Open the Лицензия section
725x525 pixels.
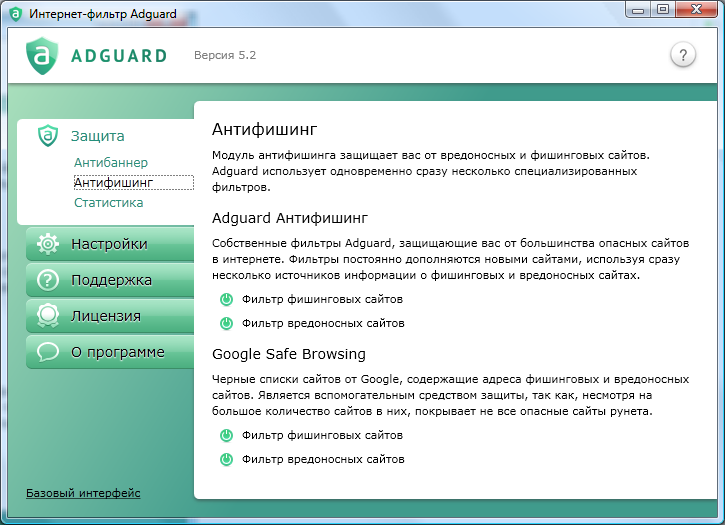[x=110, y=316]
